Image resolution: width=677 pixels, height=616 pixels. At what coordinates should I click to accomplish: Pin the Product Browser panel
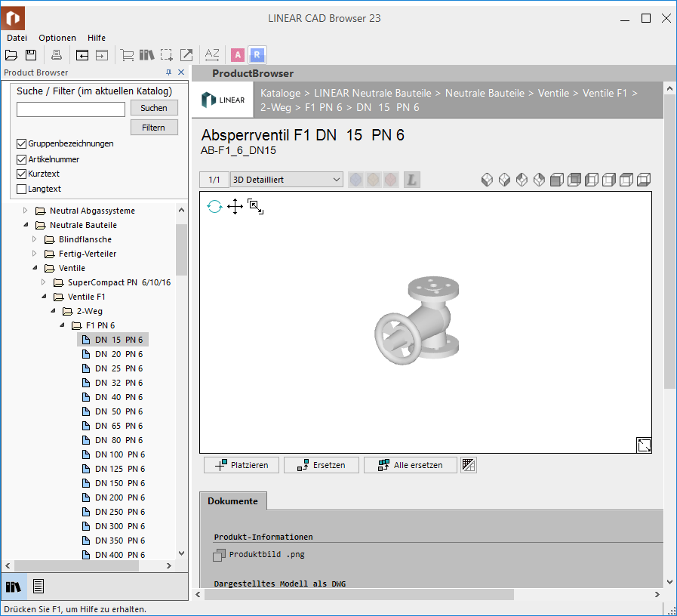168,72
